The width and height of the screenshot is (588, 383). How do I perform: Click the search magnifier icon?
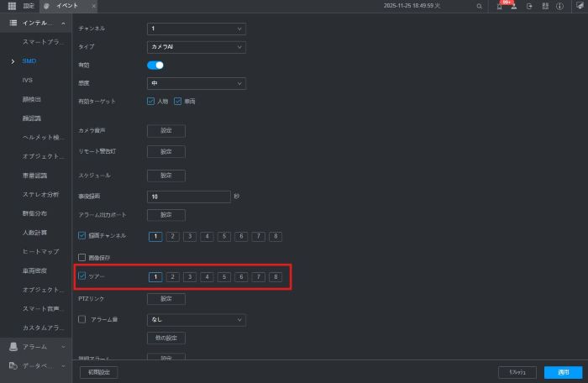pos(480,6)
